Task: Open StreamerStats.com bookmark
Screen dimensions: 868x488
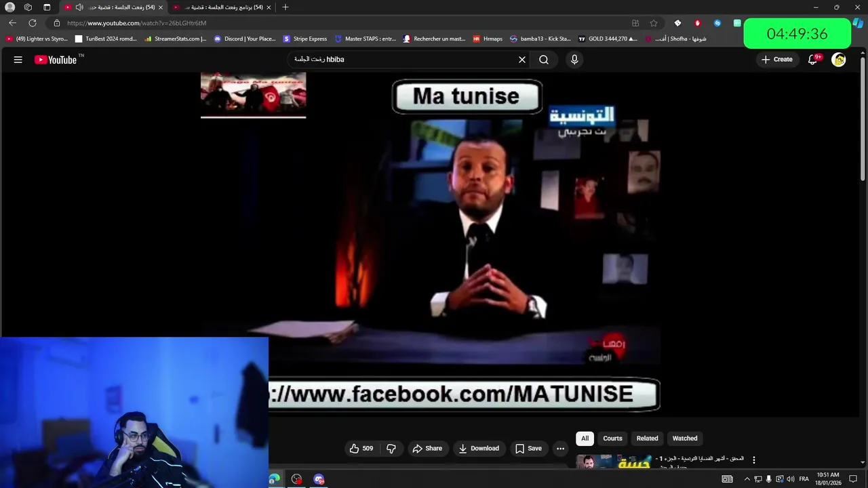Action: (x=175, y=39)
